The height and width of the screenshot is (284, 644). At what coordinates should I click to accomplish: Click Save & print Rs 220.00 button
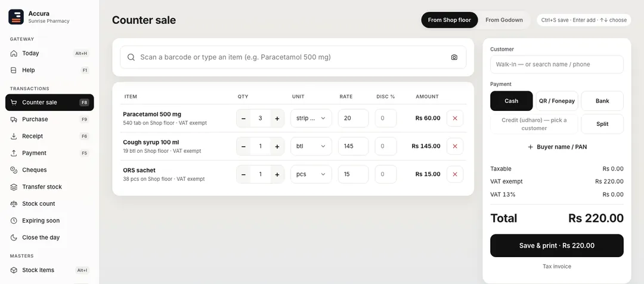pos(556,246)
